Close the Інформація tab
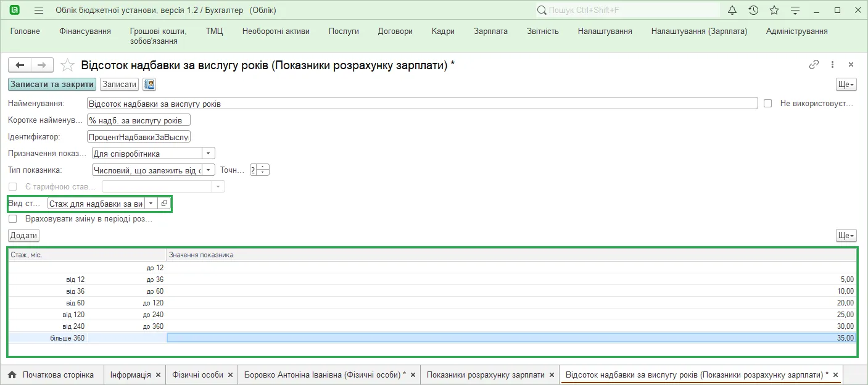Screen dimensions: 868x385 click(x=159, y=375)
